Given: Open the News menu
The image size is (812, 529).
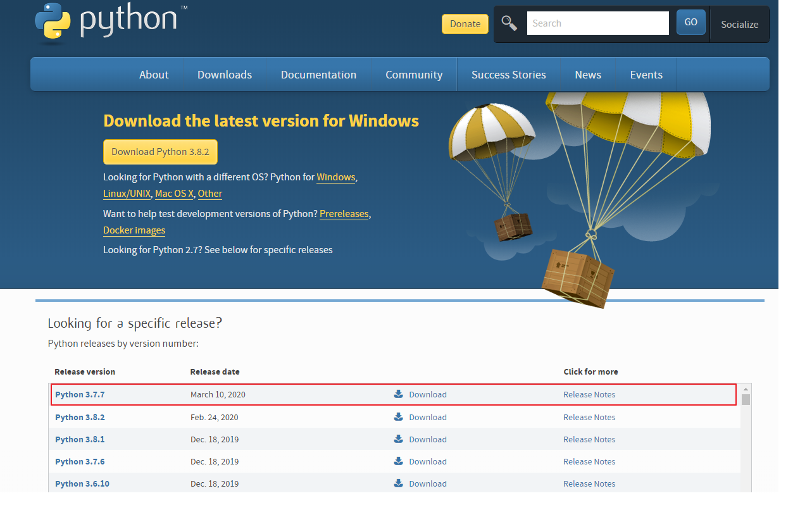Looking at the screenshot, I should pyautogui.click(x=588, y=75).
